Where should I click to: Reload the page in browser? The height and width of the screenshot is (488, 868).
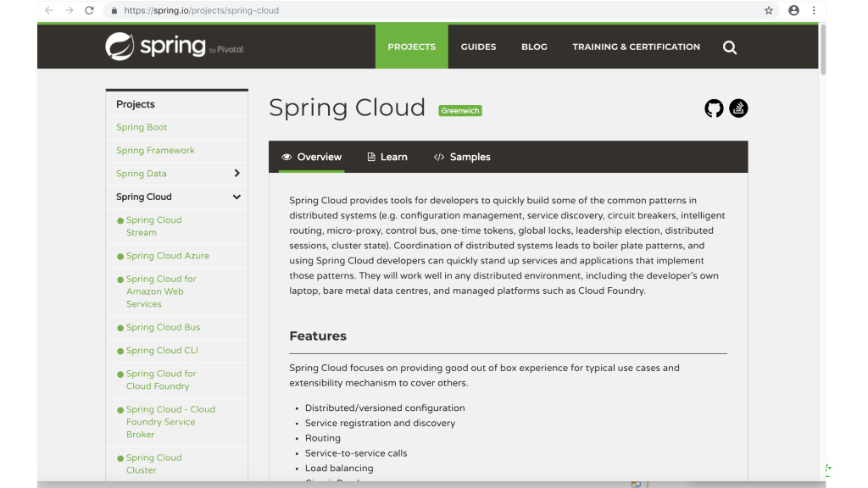[90, 11]
